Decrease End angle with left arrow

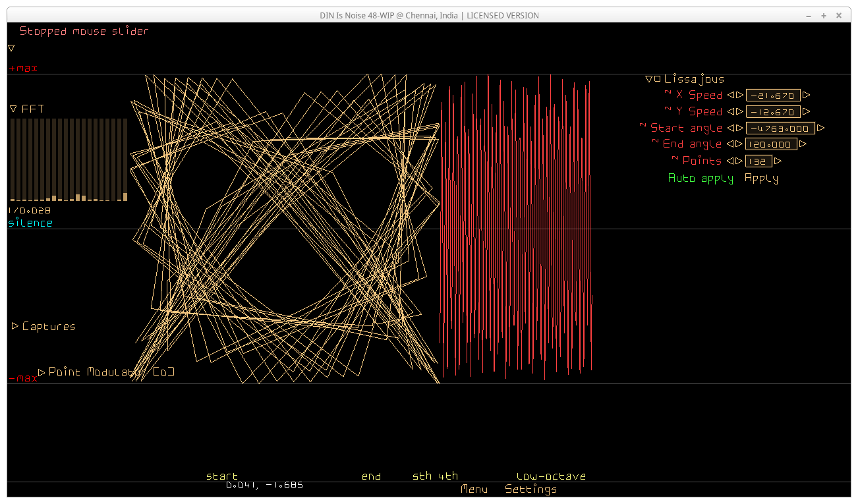[x=730, y=144]
